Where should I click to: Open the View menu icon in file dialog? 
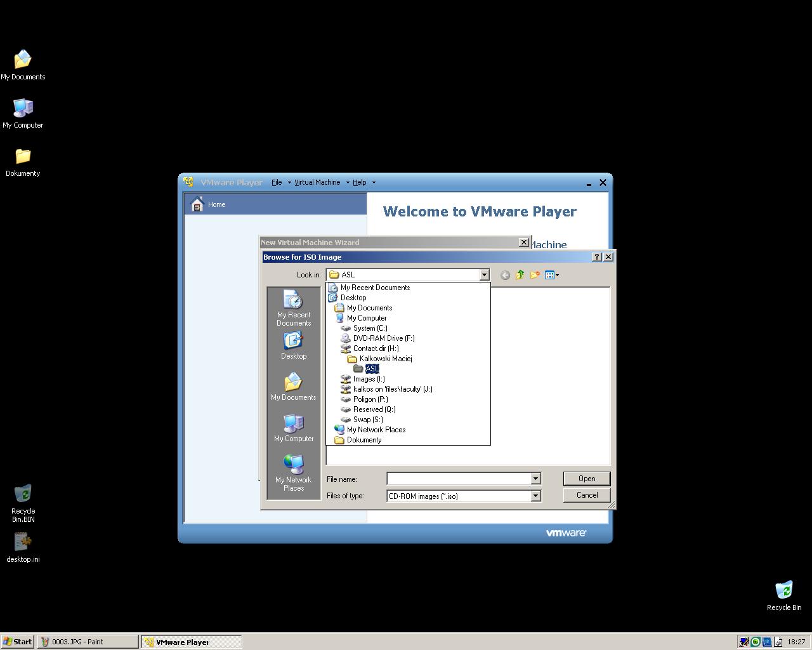[552, 275]
